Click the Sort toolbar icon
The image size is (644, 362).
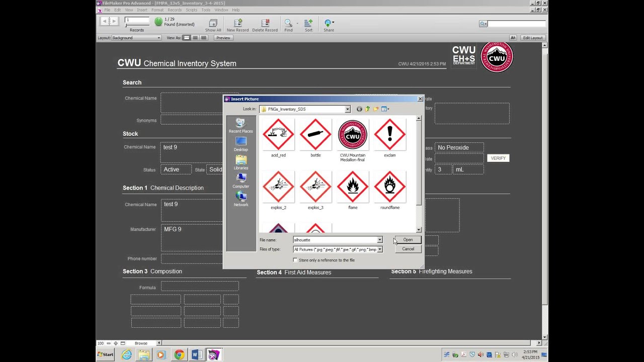[308, 25]
